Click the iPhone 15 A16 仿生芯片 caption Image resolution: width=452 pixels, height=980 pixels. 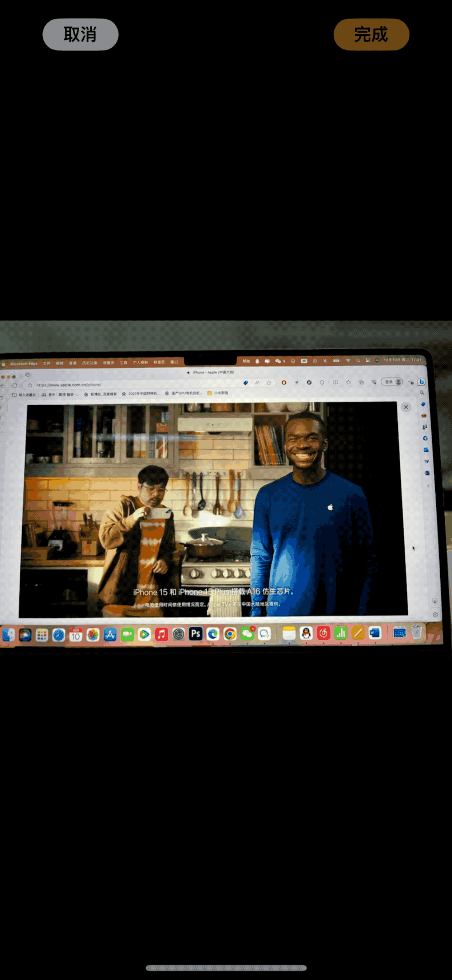pos(213,592)
